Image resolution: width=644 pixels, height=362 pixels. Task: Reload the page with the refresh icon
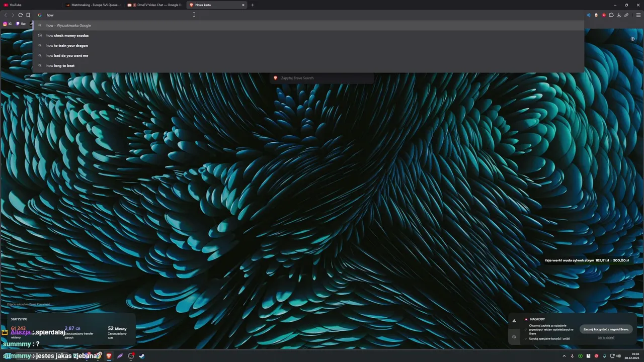[x=21, y=15]
